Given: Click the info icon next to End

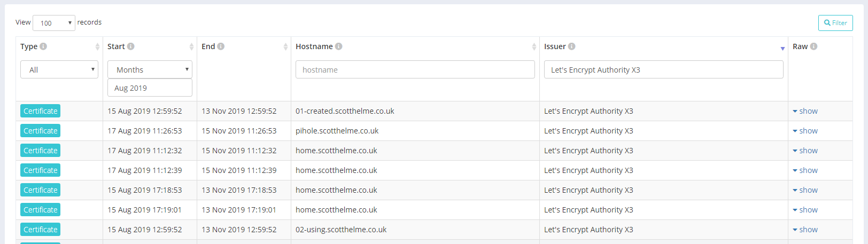Looking at the screenshot, I should (x=221, y=46).
